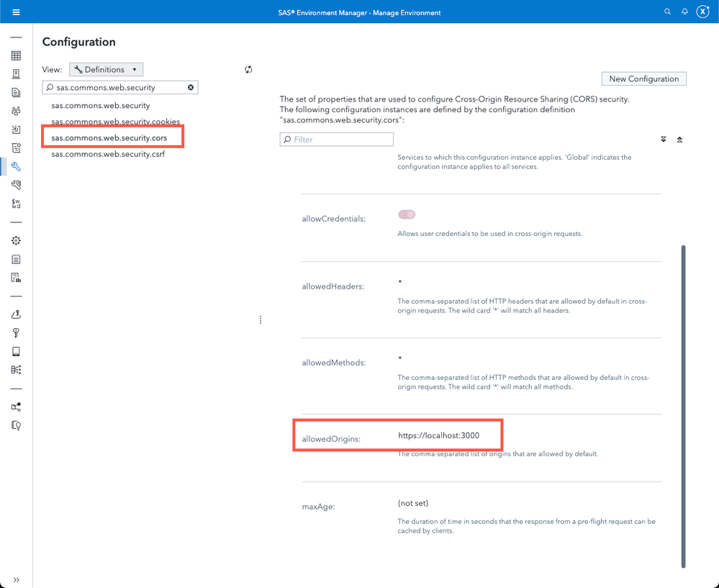Open the user profile circle icon
Image resolution: width=719 pixels, height=588 pixels.
click(703, 12)
